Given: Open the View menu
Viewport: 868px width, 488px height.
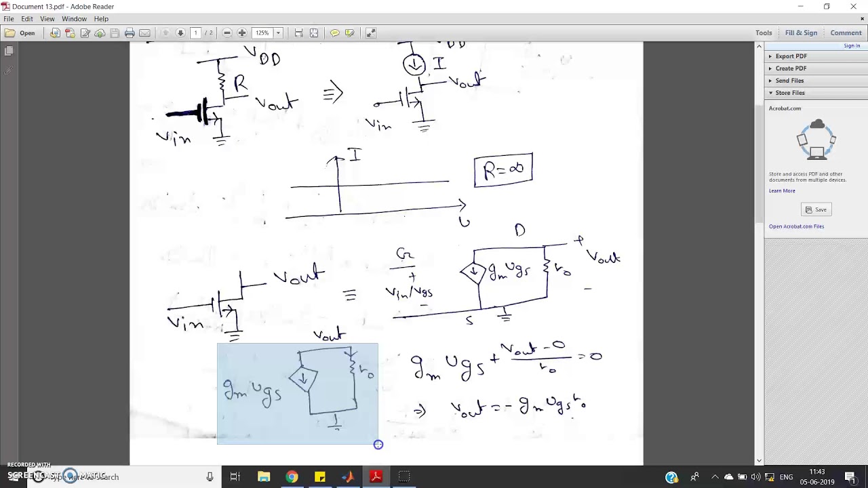Looking at the screenshot, I should click(47, 19).
